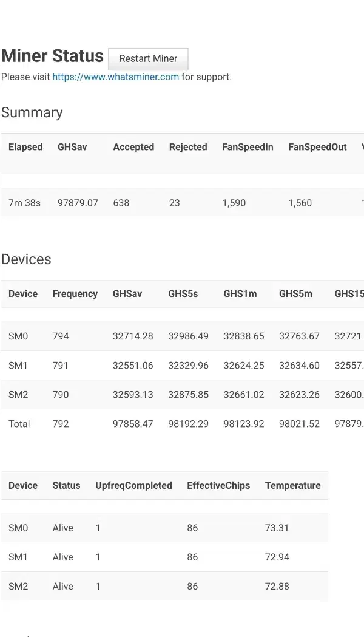Click the Miner Status heading
364x637 pixels.
tap(53, 56)
